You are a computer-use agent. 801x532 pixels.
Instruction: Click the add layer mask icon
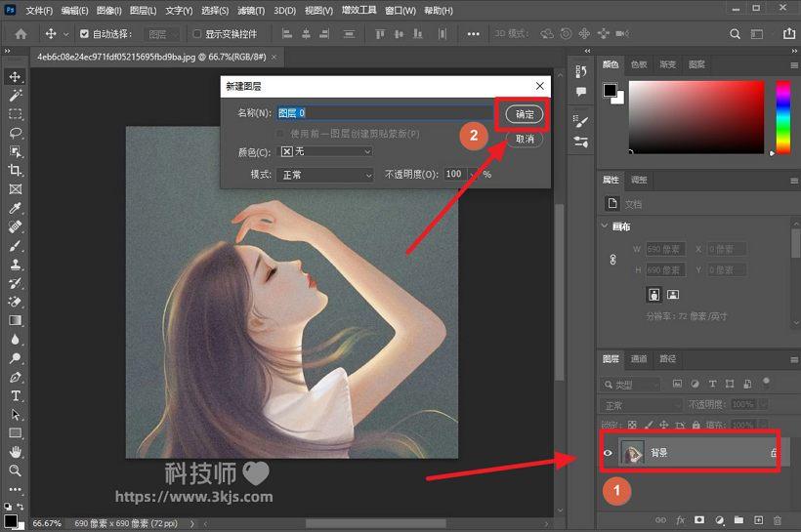(699, 520)
